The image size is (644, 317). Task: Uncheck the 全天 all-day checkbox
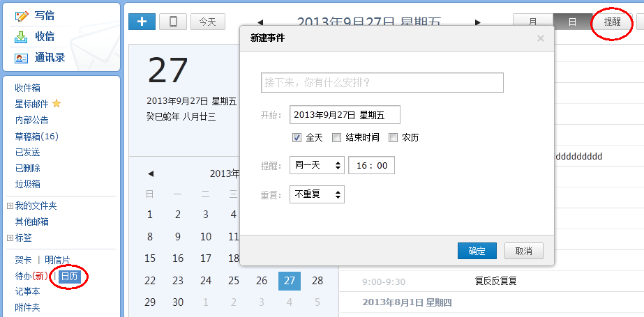click(297, 138)
